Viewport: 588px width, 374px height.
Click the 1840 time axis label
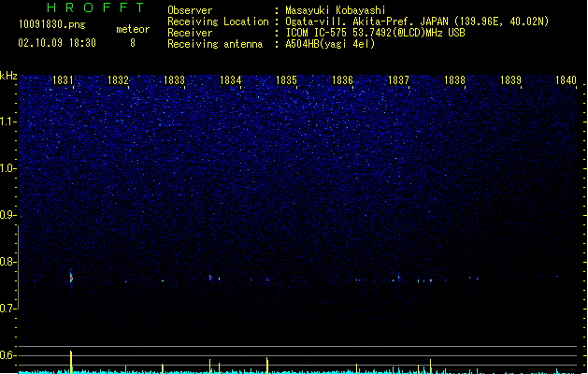[x=566, y=80]
